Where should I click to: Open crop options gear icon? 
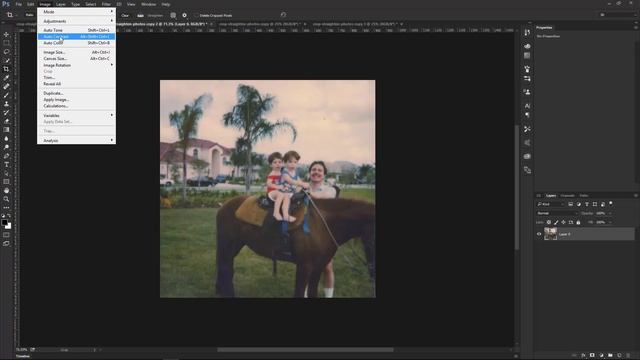point(184,15)
